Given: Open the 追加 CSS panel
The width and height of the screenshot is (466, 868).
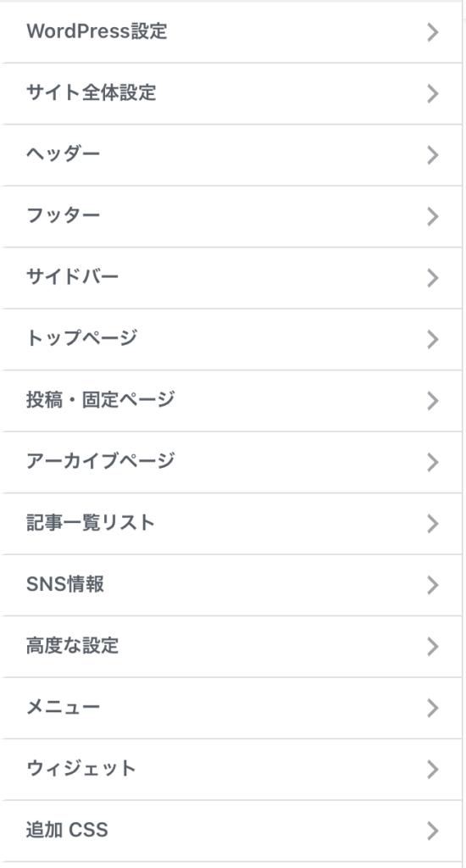Looking at the screenshot, I should [230, 831].
